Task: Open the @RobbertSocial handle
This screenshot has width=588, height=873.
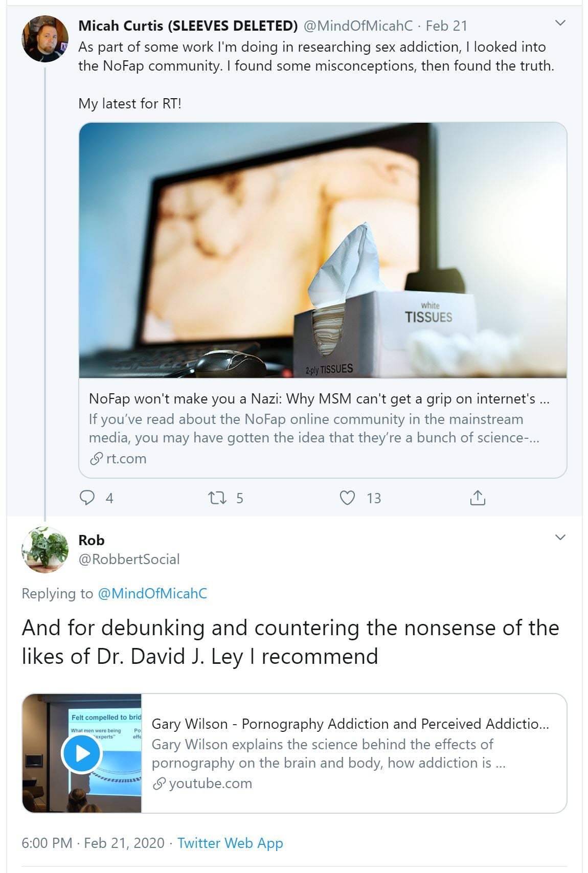Action: 129,559
